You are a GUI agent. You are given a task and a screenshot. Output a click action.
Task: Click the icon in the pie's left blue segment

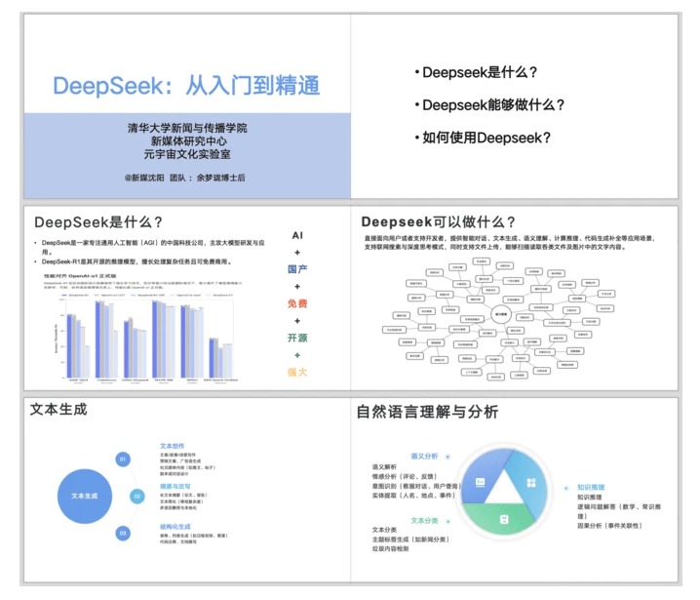(481, 482)
